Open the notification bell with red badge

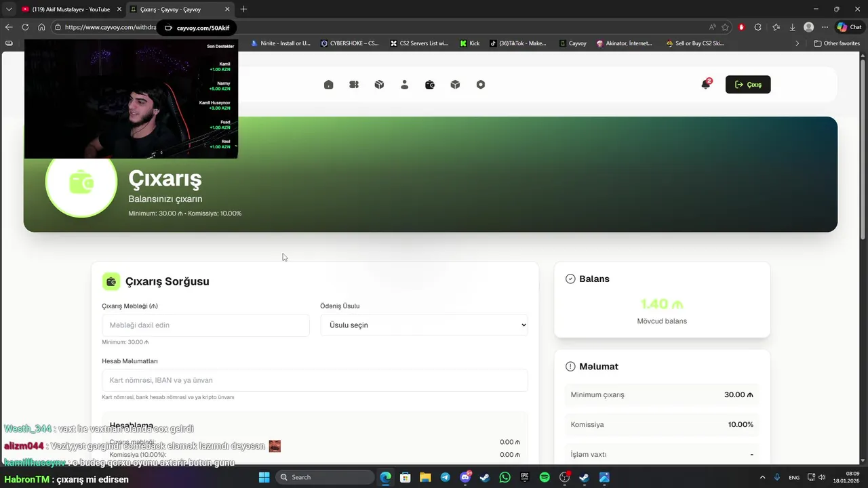pos(706,84)
